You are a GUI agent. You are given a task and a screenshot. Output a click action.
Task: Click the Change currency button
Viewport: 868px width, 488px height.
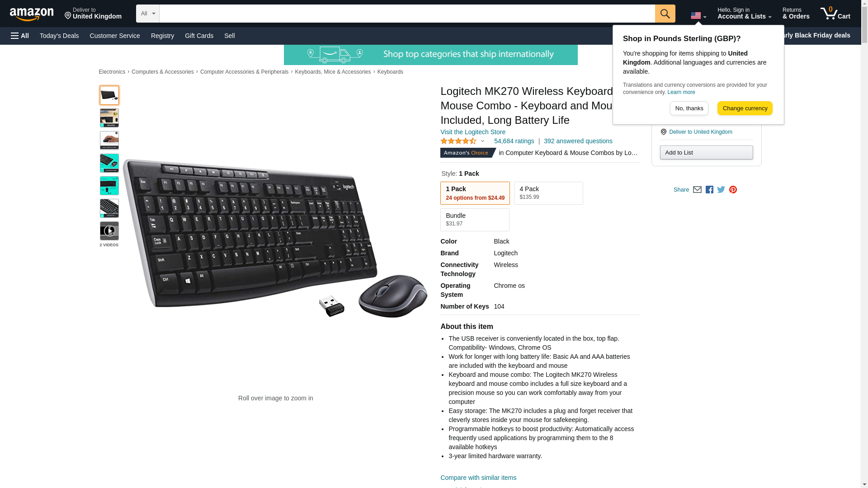click(745, 108)
